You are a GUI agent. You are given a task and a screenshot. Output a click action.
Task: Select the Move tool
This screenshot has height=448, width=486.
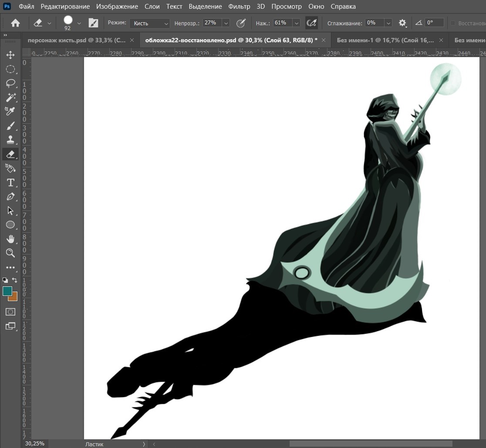[x=10, y=55]
